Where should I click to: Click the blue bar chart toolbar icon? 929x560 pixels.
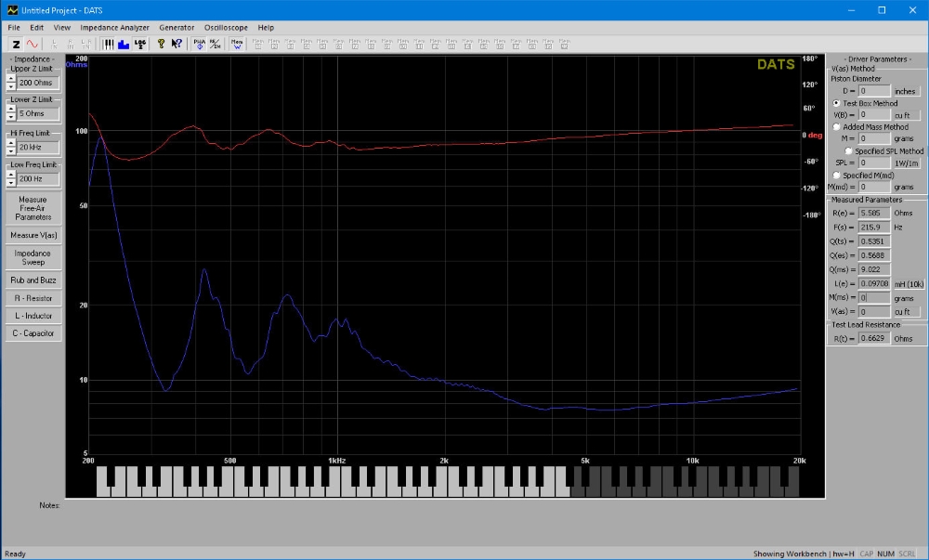point(124,44)
